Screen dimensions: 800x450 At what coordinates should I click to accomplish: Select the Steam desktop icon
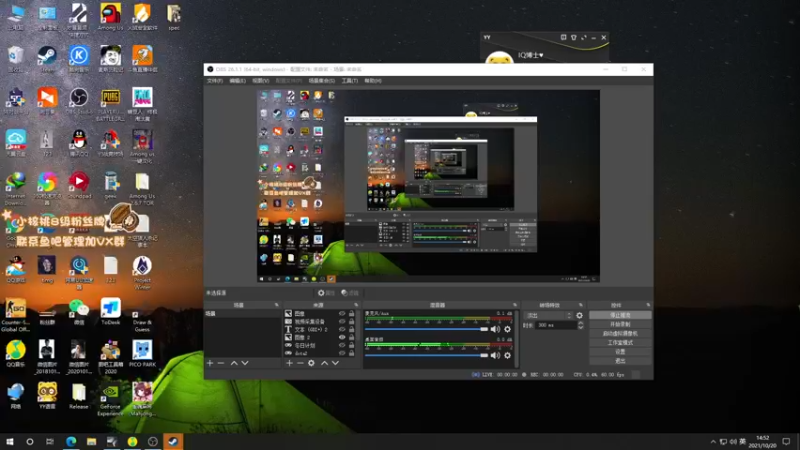pyautogui.click(x=47, y=59)
